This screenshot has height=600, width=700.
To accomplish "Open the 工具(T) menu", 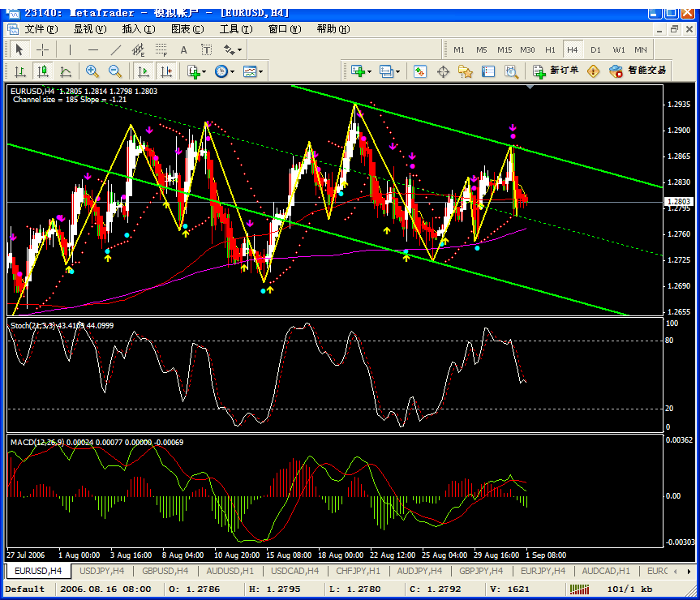I will [x=236, y=29].
